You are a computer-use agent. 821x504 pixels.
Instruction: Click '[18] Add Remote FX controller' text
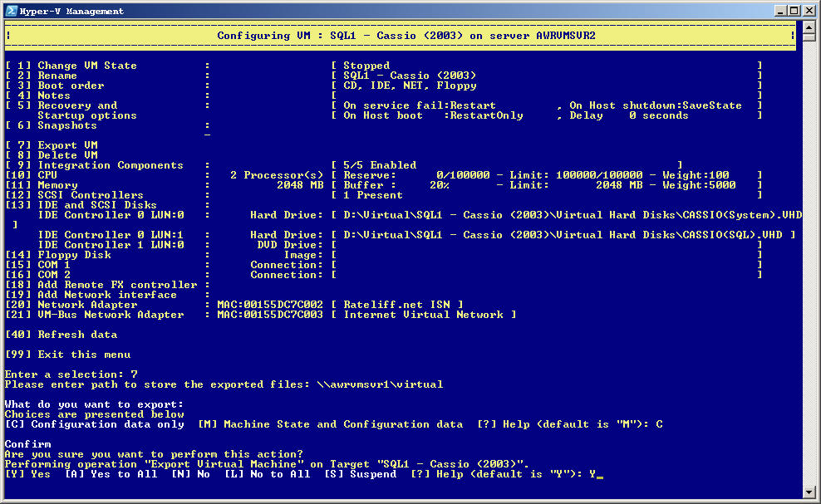tap(101, 284)
